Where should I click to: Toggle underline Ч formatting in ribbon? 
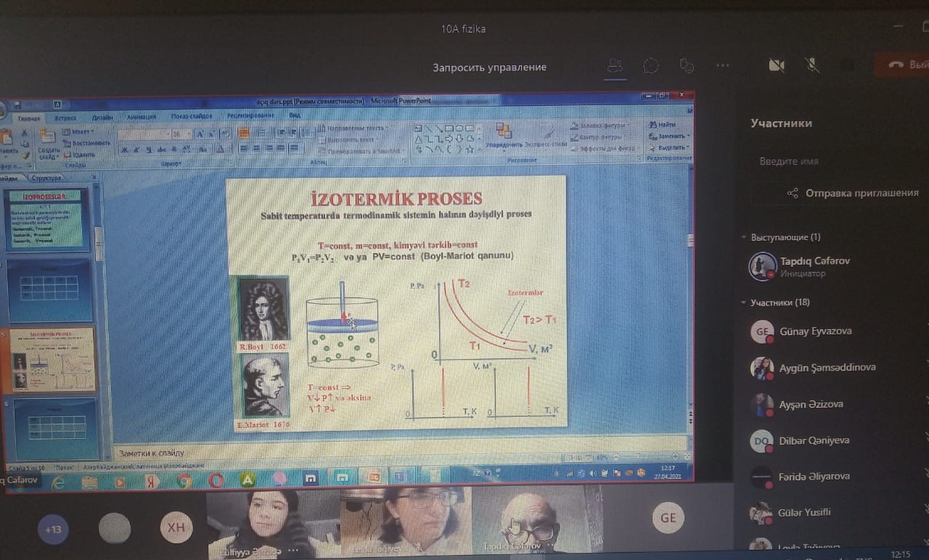coord(150,149)
